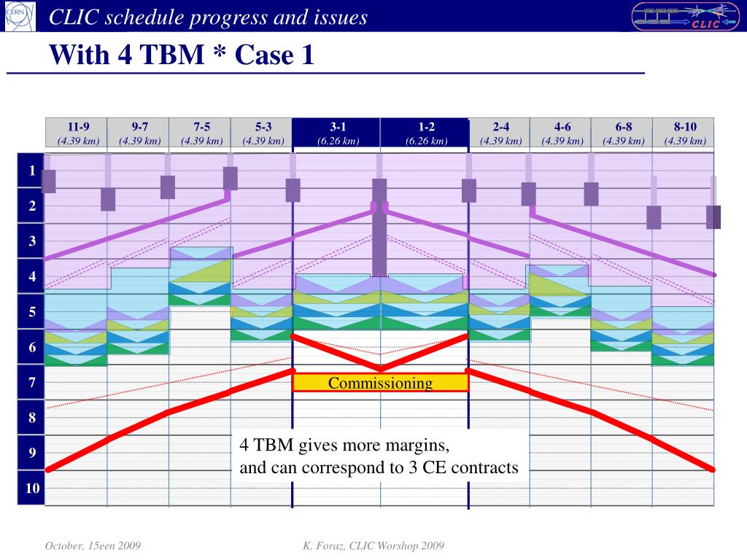The image size is (747, 560).
Task: Click year row label 7
Action: pos(31,382)
